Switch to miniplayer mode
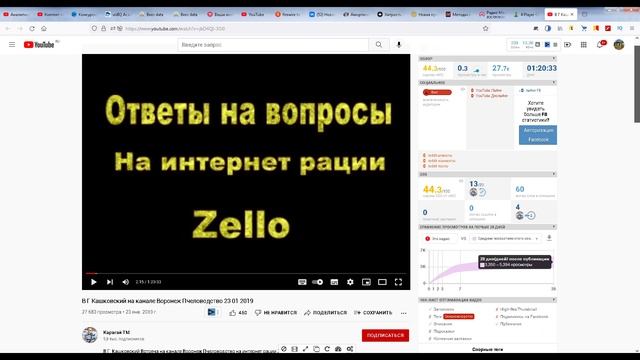Viewport: 640px width, 360px height. pyautogui.click(x=366, y=282)
